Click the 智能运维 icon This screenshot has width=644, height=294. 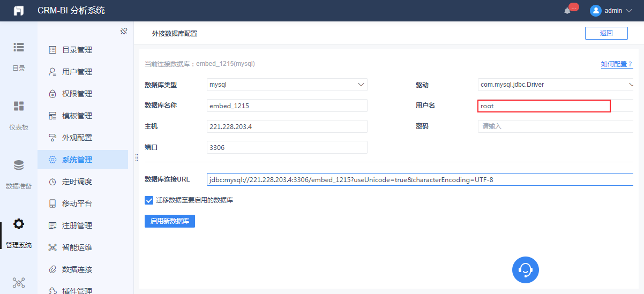point(53,247)
